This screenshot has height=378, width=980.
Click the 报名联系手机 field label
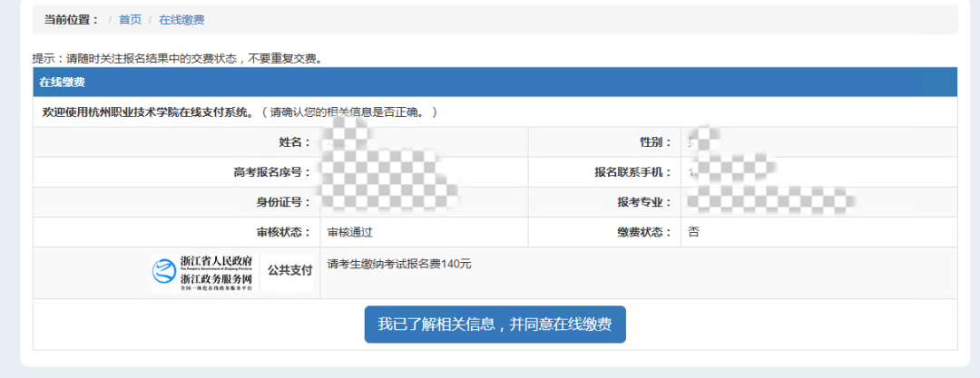[x=633, y=172]
